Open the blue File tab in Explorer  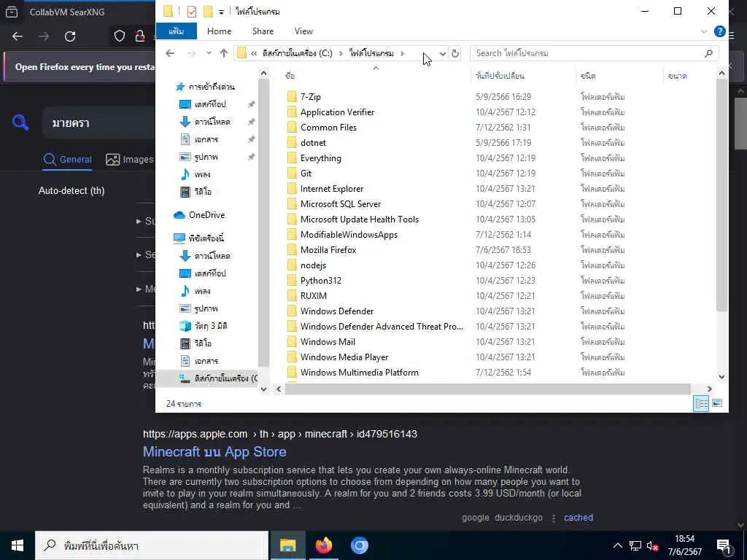pos(177,31)
